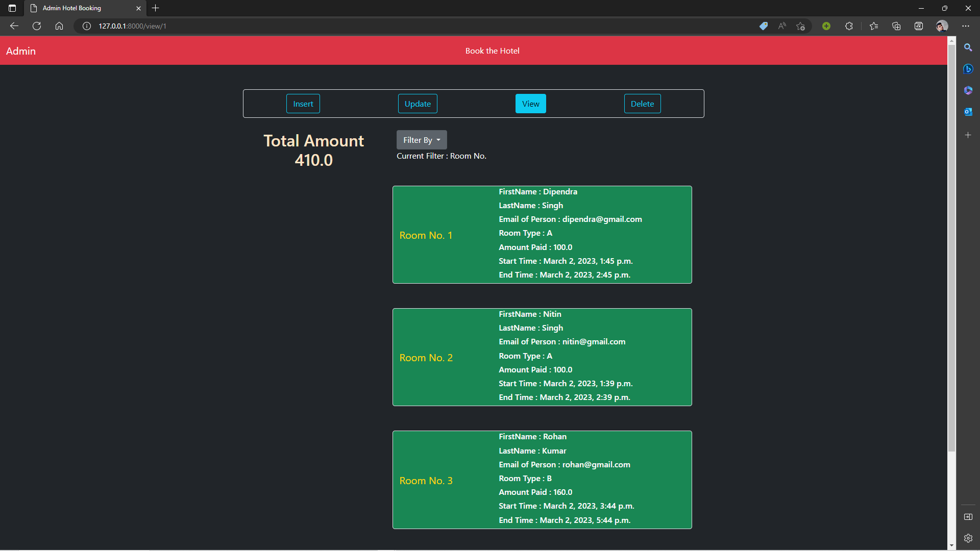The height and width of the screenshot is (551, 980).
Task: Add this page to favorites
Action: pyautogui.click(x=800, y=26)
